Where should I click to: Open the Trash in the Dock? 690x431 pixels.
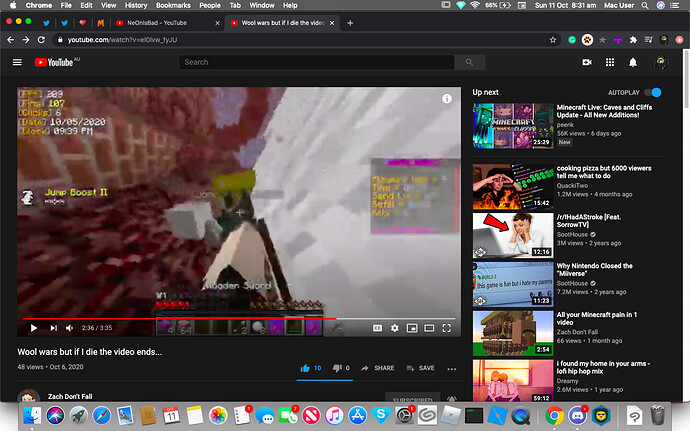tap(657, 415)
